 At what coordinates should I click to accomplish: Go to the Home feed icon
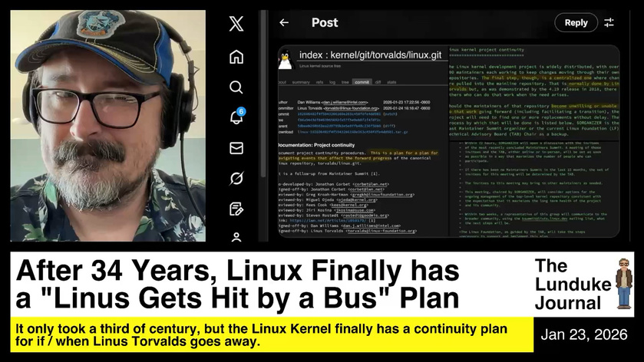click(236, 57)
